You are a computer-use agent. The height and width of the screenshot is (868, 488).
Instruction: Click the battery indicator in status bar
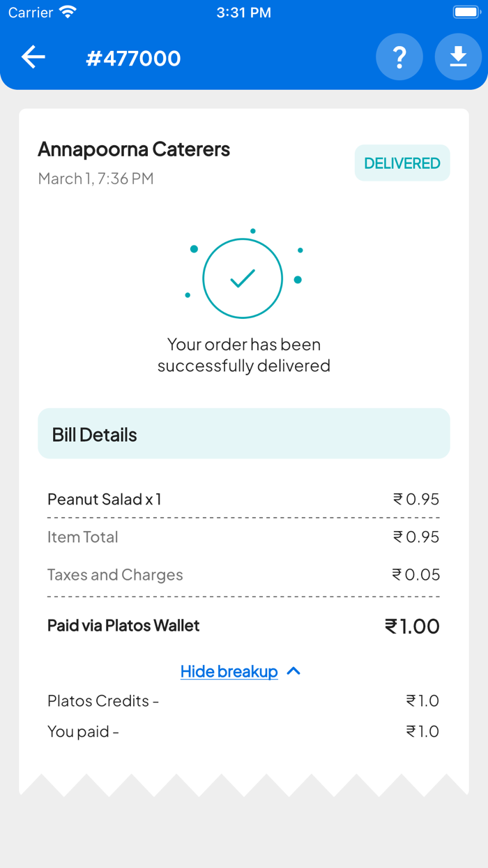click(466, 10)
